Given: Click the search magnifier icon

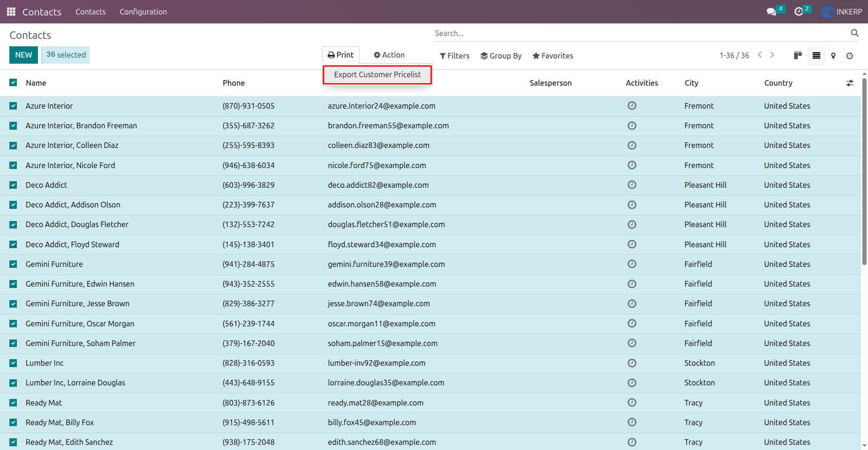Looking at the screenshot, I should [854, 33].
